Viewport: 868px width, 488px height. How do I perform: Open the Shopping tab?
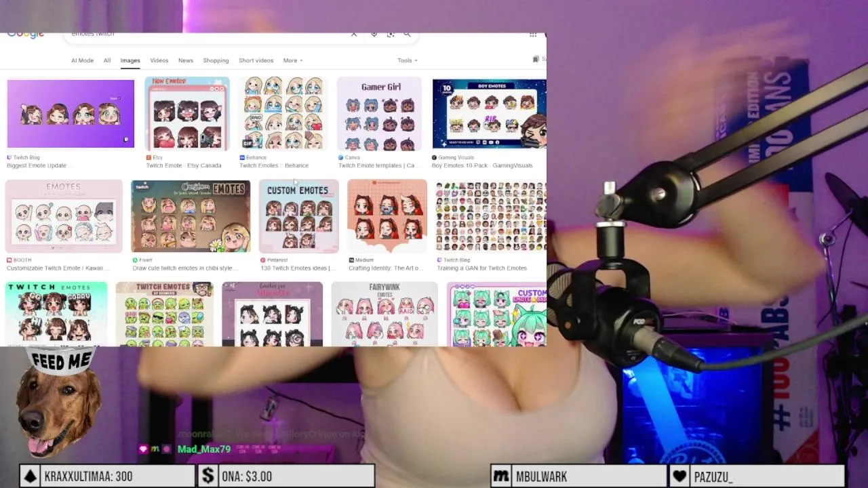216,60
